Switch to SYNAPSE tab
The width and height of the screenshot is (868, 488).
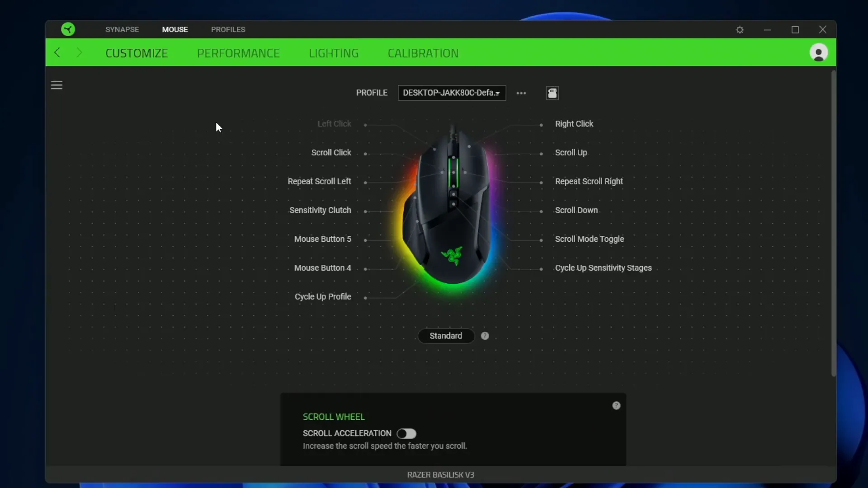click(122, 29)
